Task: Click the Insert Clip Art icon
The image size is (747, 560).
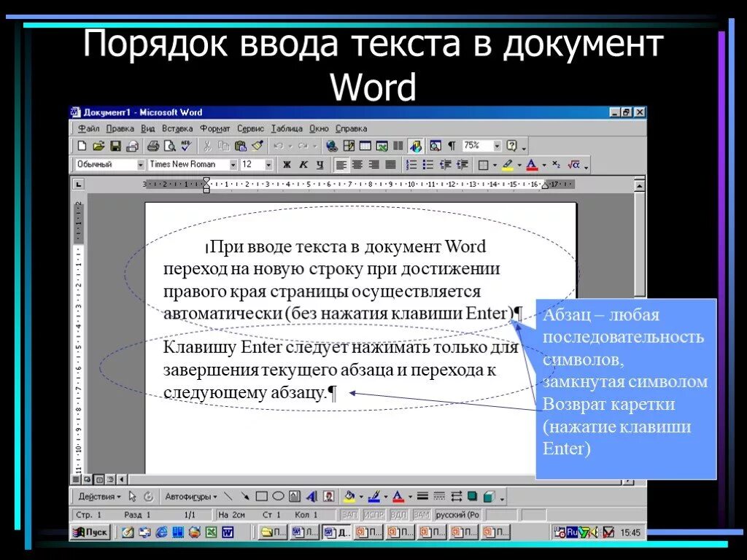Action: tap(329, 497)
